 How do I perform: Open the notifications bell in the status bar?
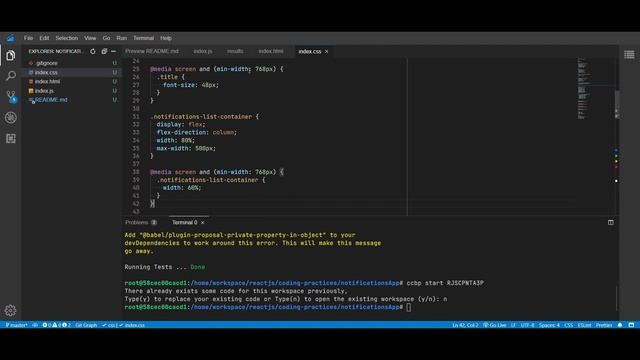click(x=620, y=325)
